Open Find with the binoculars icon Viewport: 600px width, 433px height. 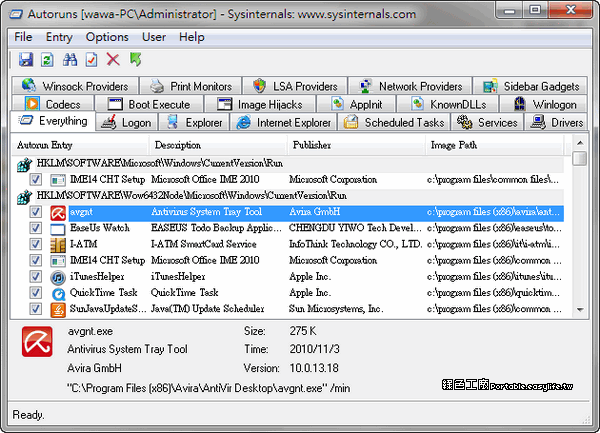70,60
